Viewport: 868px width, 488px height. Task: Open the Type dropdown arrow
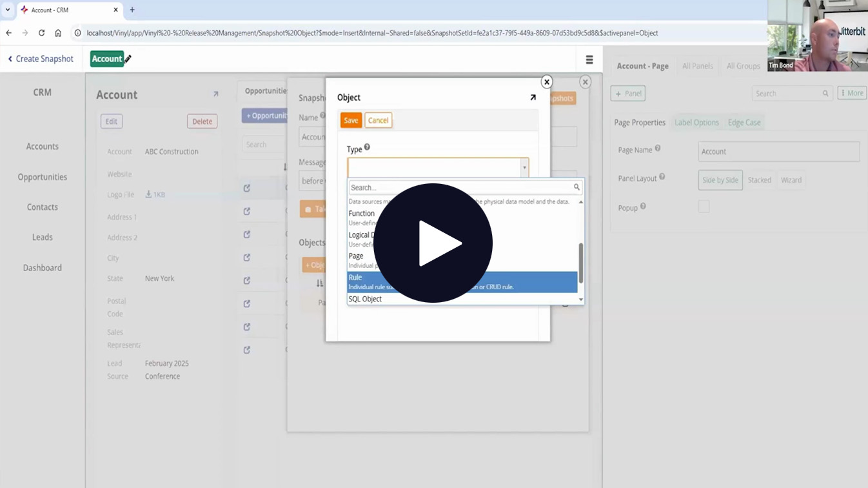(x=524, y=168)
